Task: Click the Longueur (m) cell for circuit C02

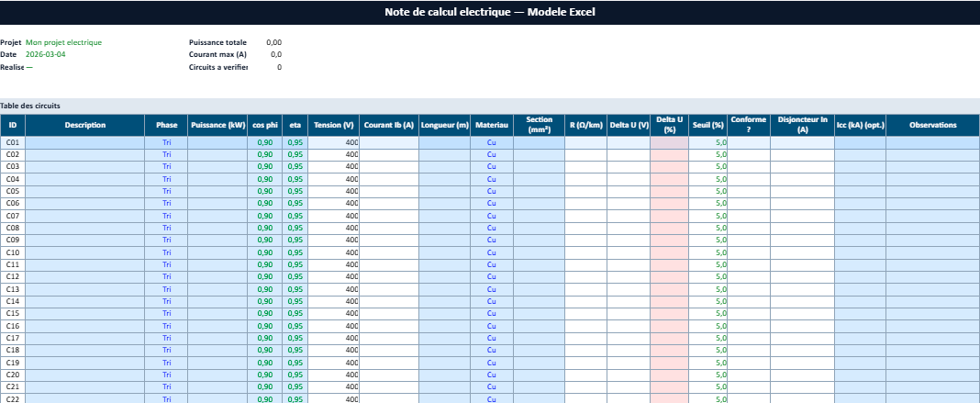Action: pyautogui.click(x=444, y=154)
